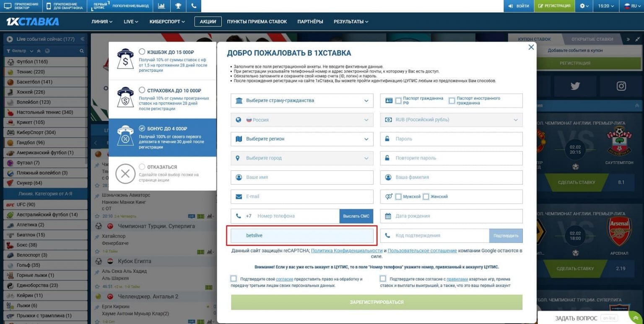This screenshot has height=324, width=644.
Task: Click the Desktop application icon button
Action: 21,6
